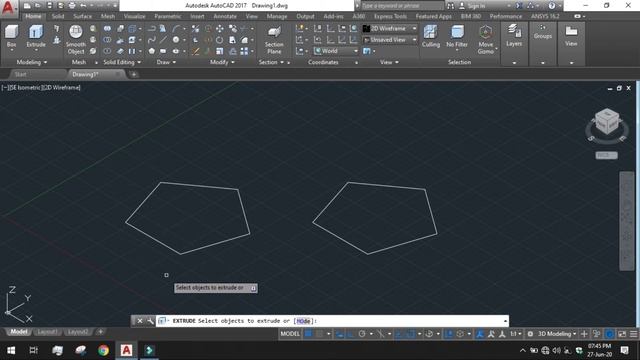Image resolution: width=640 pixels, height=360 pixels.
Task: Activate the Extrude tool in ribbon
Action: tap(36, 36)
